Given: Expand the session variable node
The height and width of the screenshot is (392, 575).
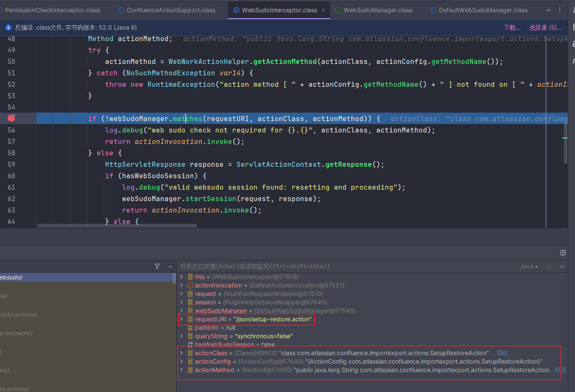Looking at the screenshot, I should point(181,302).
